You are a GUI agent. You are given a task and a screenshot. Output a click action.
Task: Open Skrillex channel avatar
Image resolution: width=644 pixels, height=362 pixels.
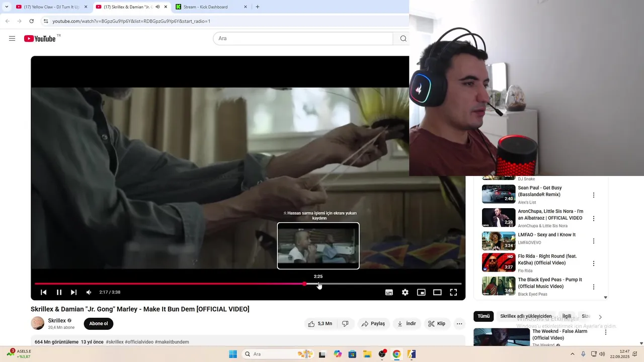point(38,323)
